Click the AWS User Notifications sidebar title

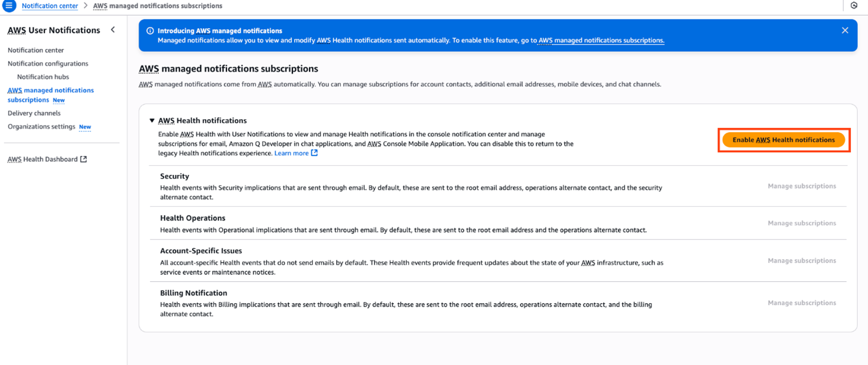click(x=54, y=30)
